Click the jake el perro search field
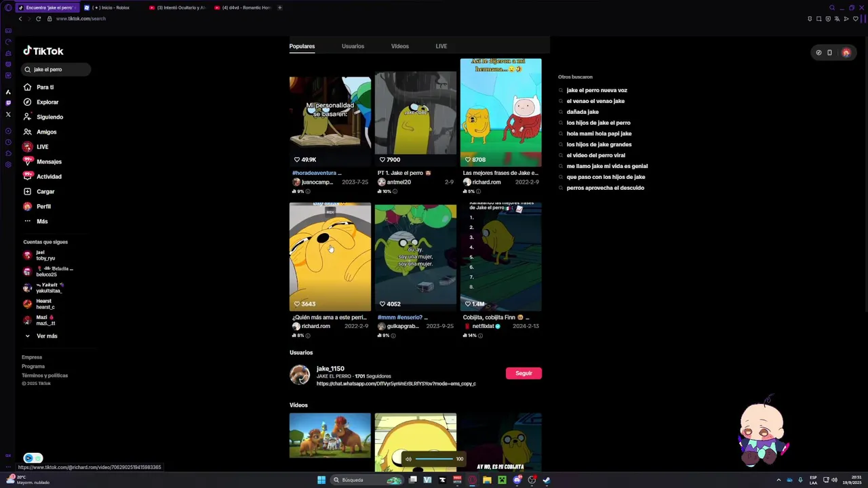This screenshot has width=868, height=488. (x=56, y=69)
